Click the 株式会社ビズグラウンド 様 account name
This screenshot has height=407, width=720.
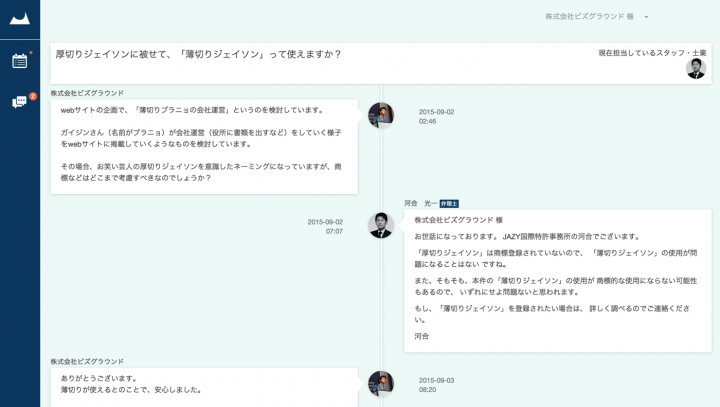pos(589,17)
